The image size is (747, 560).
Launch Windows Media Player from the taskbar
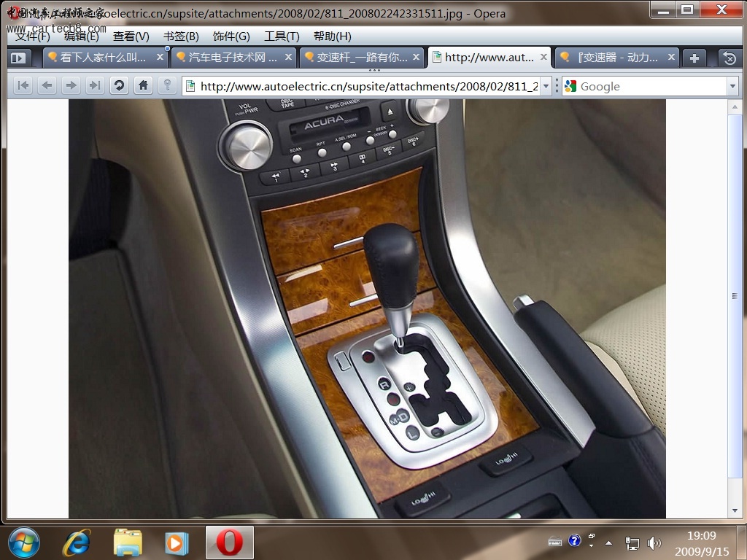tap(177, 542)
